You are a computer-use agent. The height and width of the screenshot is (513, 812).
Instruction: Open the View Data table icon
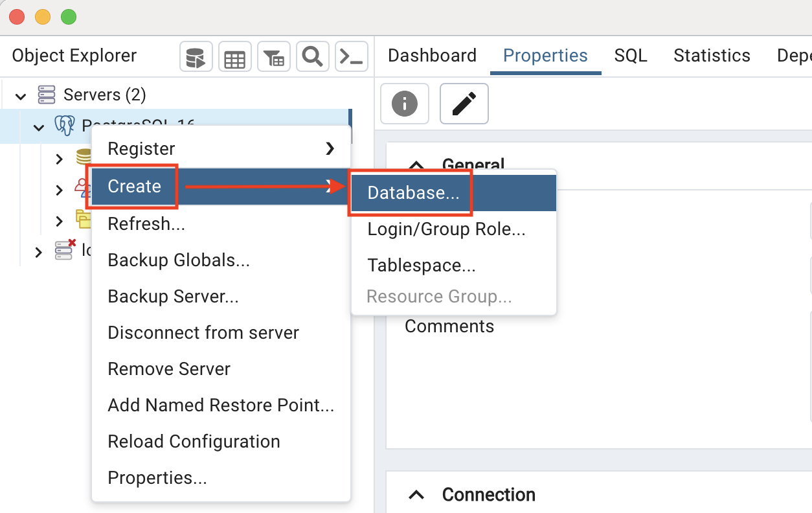pyautogui.click(x=234, y=58)
